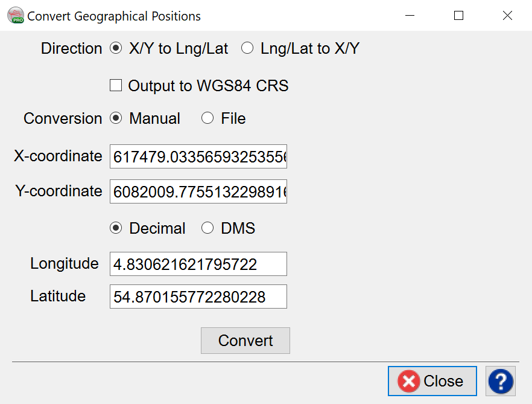The height and width of the screenshot is (404, 532).
Task: Click the application logo in title bar
Action: tap(15, 16)
